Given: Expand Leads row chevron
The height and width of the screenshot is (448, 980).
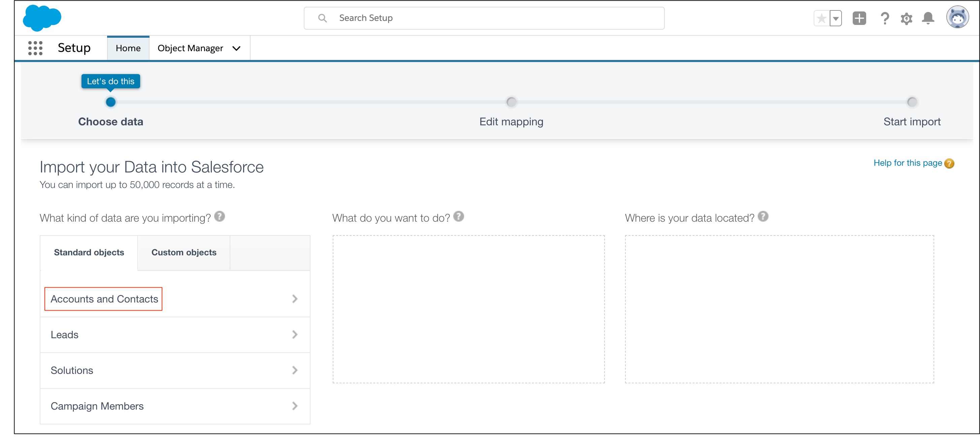Looking at the screenshot, I should [x=294, y=334].
